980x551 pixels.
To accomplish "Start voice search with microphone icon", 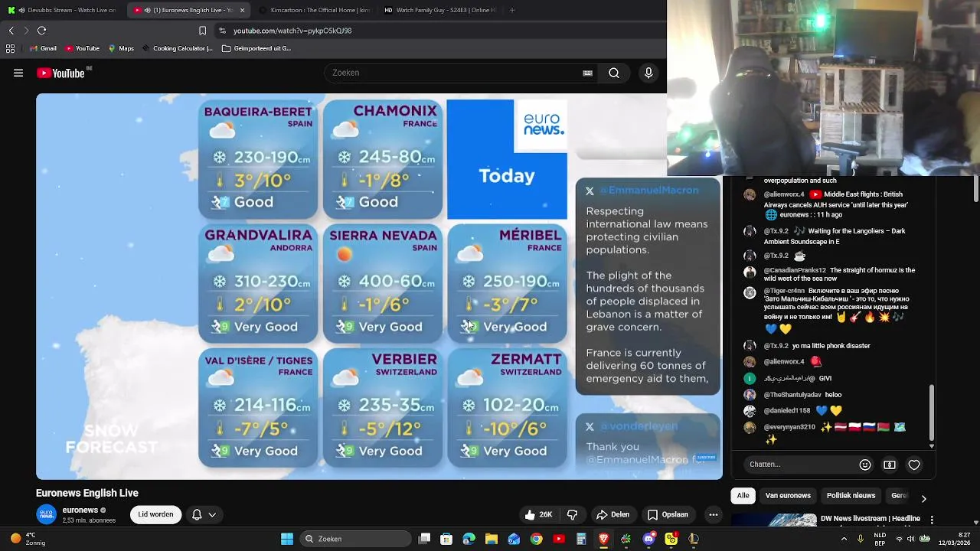I will coord(648,73).
